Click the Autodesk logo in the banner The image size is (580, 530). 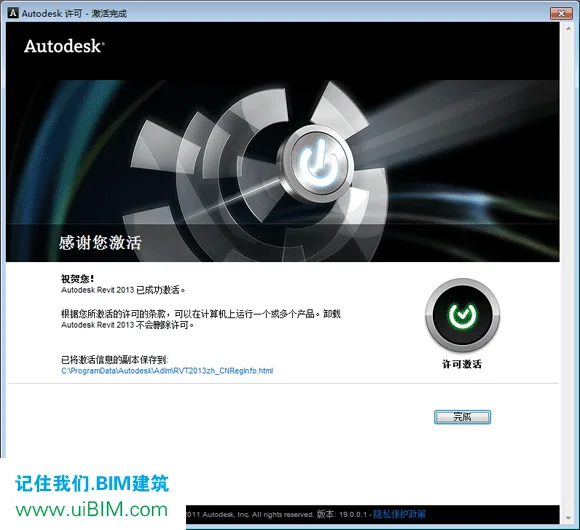64,46
